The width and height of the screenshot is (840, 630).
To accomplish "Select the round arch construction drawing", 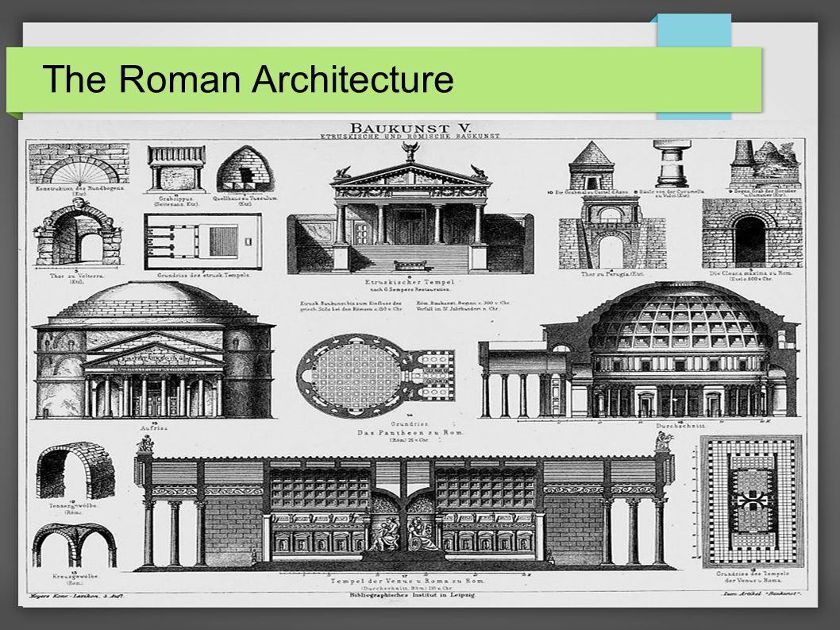I will coord(79,164).
